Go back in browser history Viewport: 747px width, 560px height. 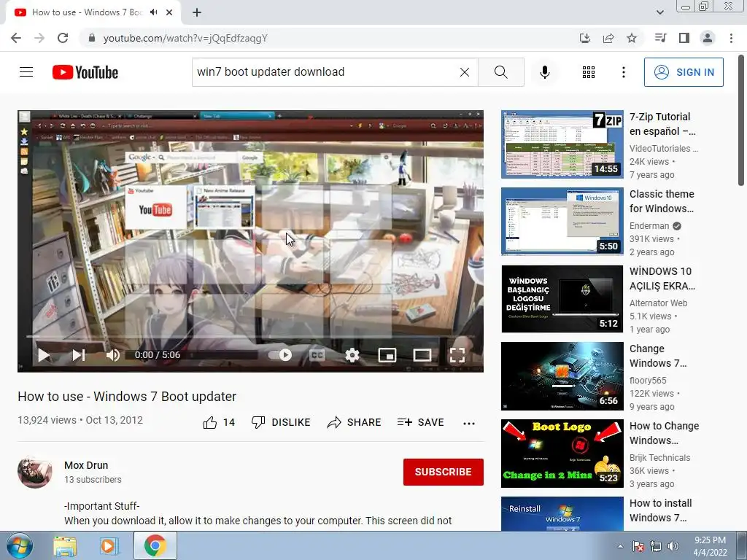click(16, 38)
